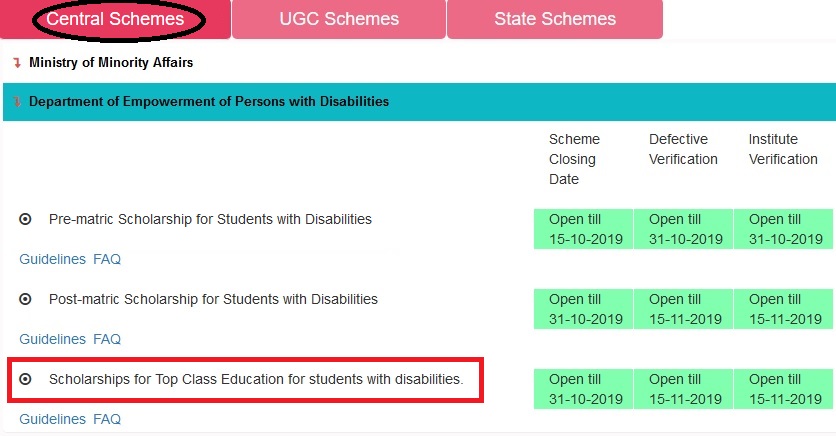
Task: Open FAQ for Top Class Education scholarship
Action: point(107,419)
